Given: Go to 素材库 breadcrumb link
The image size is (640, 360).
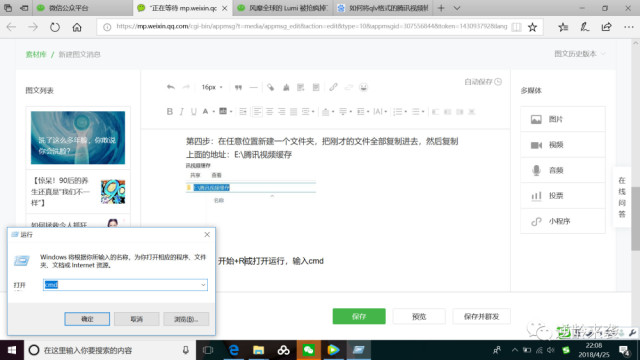Looking at the screenshot, I should [x=36, y=54].
